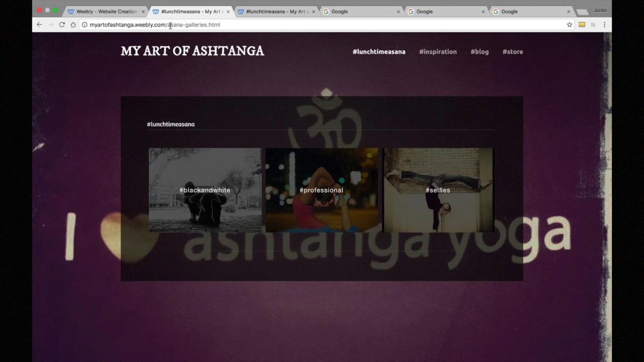Viewport: 644px width, 362px height.
Task: Open a new tab with the new tab button
Action: [582, 12]
